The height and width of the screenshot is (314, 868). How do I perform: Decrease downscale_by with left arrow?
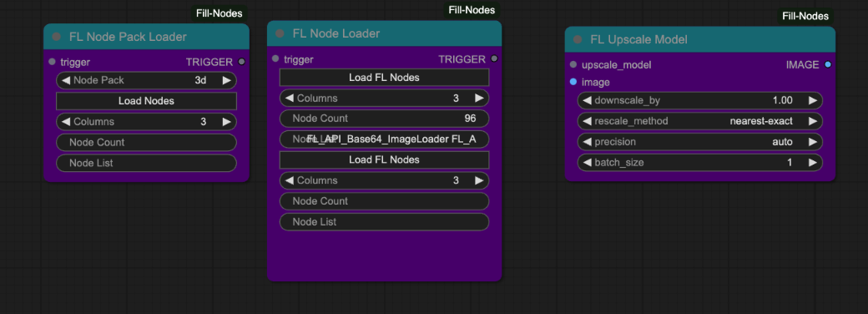[588, 100]
